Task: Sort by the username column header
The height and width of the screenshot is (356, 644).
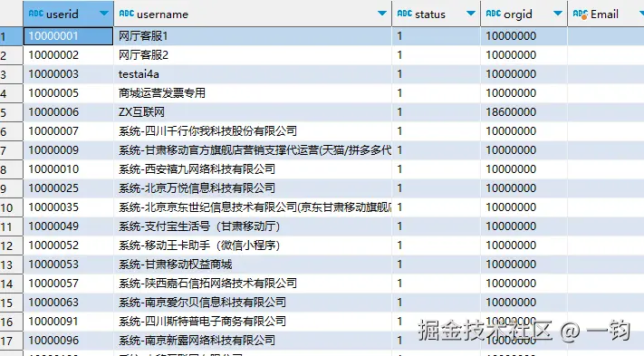Action: pos(162,14)
